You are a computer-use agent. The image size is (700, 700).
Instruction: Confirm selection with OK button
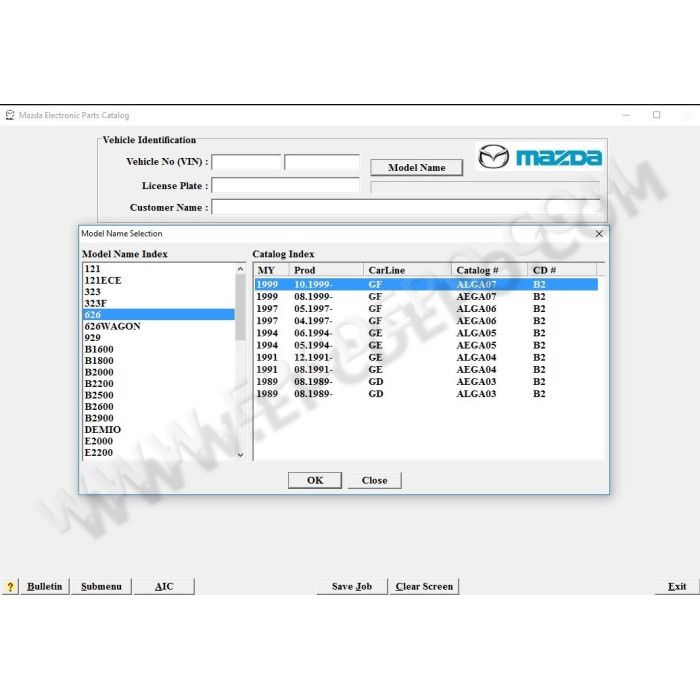pyautogui.click(x=315, y=480)
